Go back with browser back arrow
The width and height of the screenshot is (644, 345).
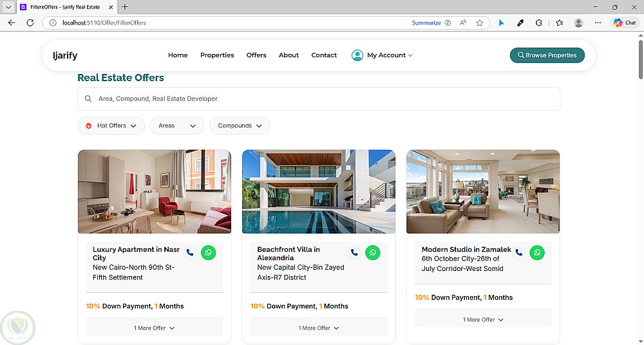point(12,23)
